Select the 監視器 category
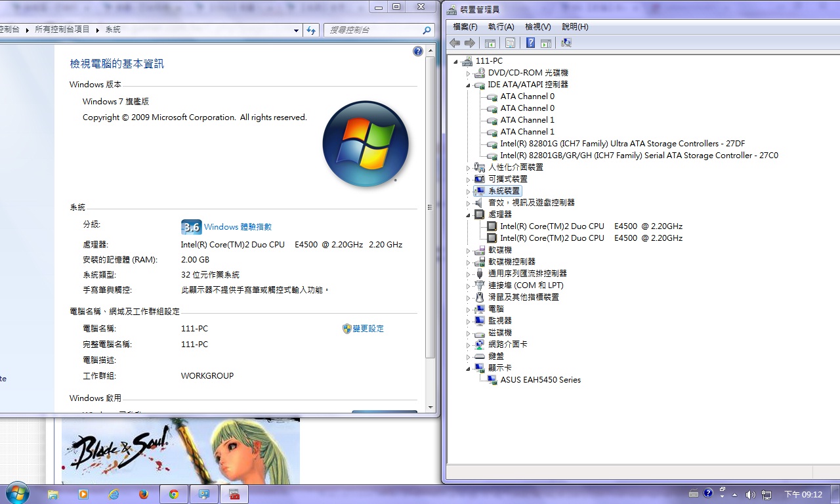 tap(499, 321)
